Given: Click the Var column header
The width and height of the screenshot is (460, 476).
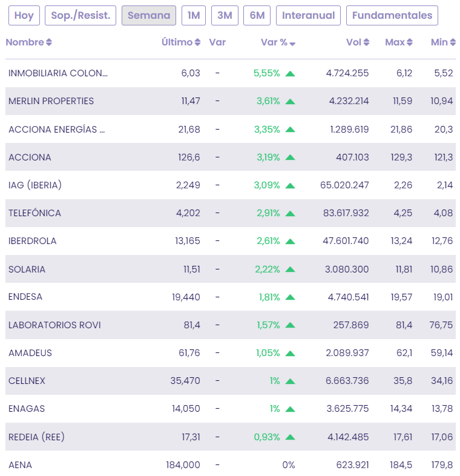Looking at the screenshot, I should pos(217,42).
